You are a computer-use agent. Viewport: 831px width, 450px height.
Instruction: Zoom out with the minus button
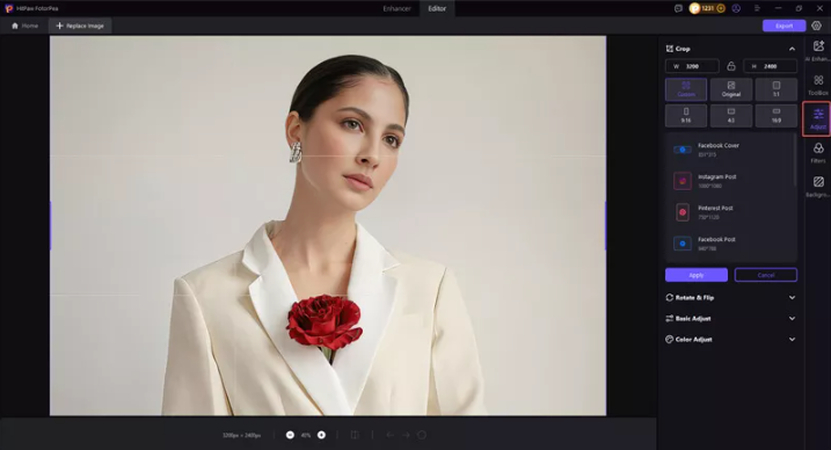click(x=290, y=435)
